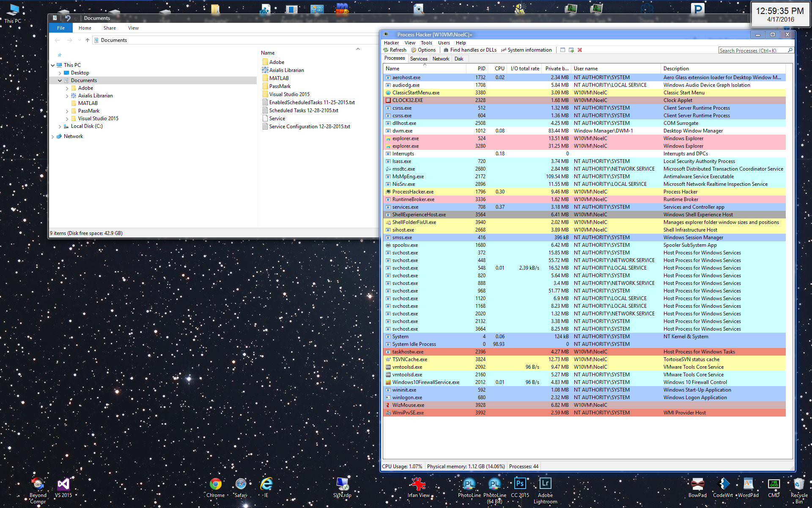
Task: Select the IE desktop icon
Action: [266, 488]
